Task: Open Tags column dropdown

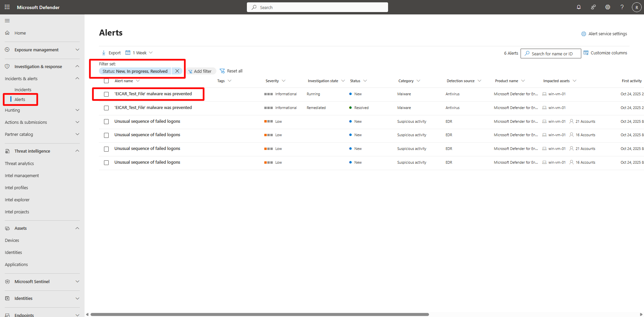Action: click(x=230, y=81)
